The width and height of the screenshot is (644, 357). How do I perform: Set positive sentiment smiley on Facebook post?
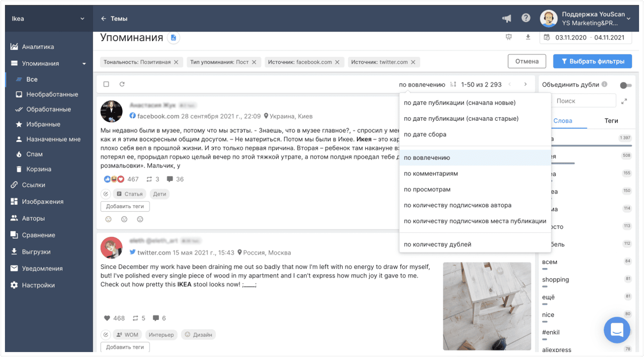pyautogui.click(x=108, y=219)
